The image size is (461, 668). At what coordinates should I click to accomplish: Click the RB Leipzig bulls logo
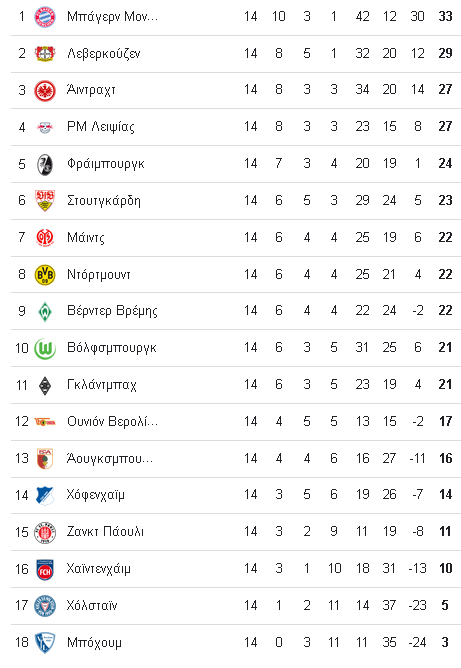pyautogui.click(x=45, y=127)
